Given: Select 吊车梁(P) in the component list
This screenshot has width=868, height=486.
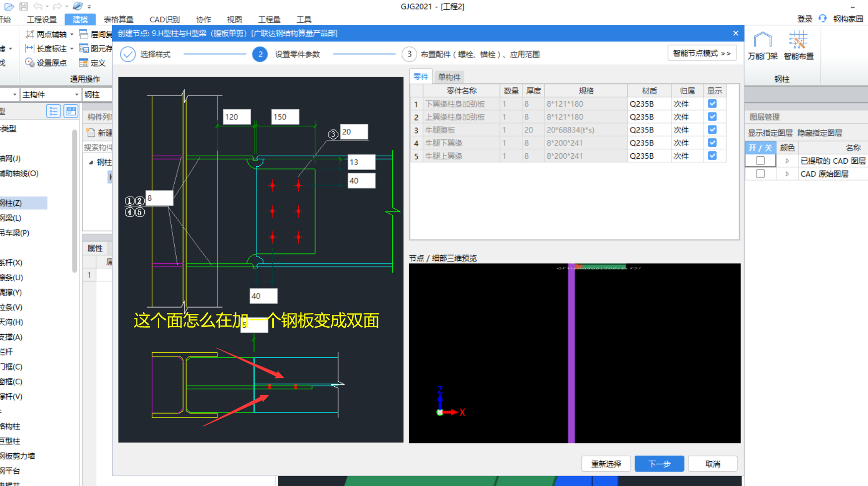Looking at the screenshot, I should (15, 233).
